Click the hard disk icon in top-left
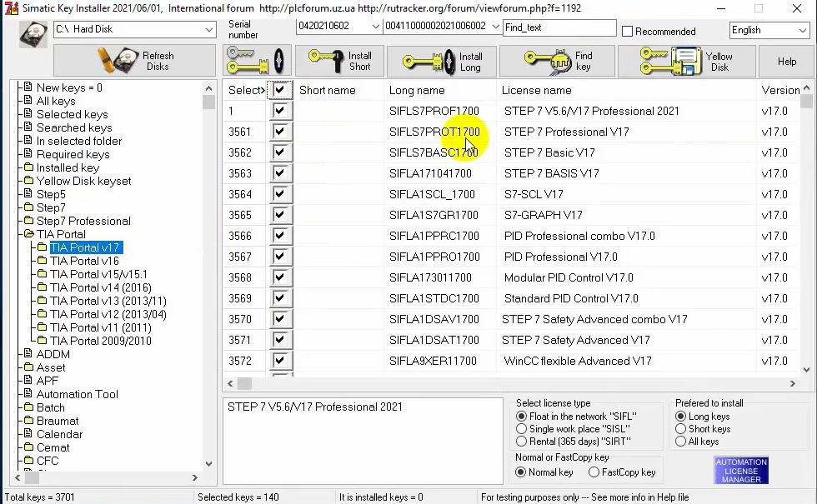The width and height of the screenshot is (817, 504). 33,34
